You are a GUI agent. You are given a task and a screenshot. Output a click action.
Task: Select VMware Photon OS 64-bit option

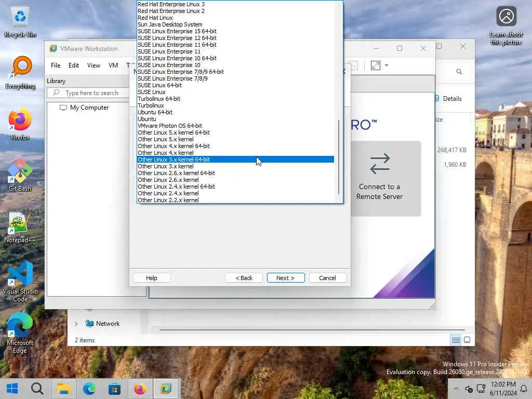235,126
